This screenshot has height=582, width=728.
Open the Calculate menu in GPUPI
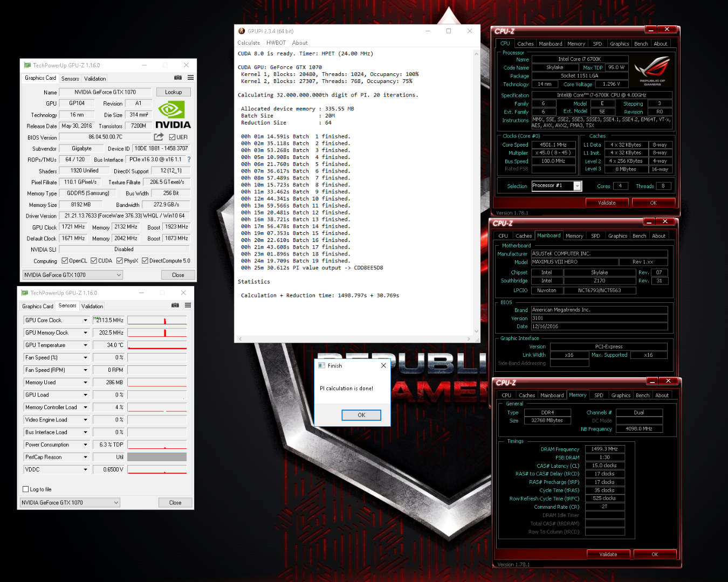pyautogui.click(x=249, y=43)
